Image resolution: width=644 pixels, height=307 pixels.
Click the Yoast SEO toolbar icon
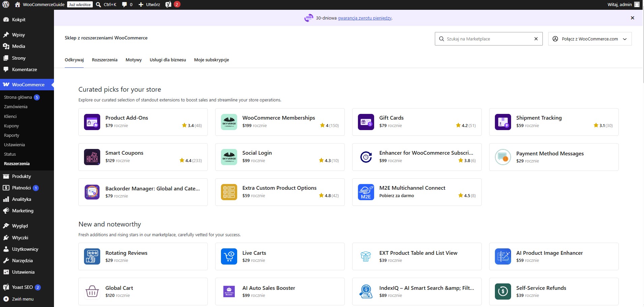(x=168, y=4)
